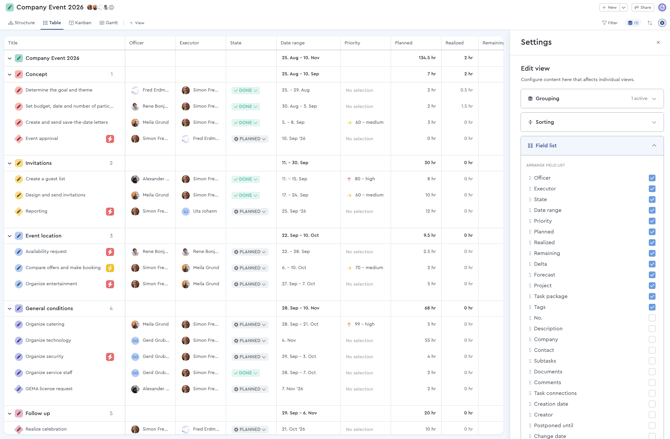This screenshot has height=439, width=670.
Task: Click the Share button
Action: click(x=643, y=7)
